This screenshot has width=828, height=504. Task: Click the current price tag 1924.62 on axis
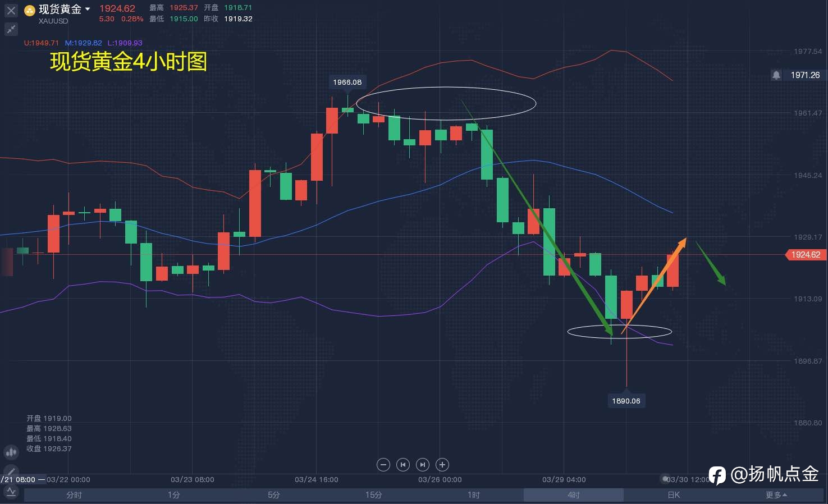click(806, 255)
